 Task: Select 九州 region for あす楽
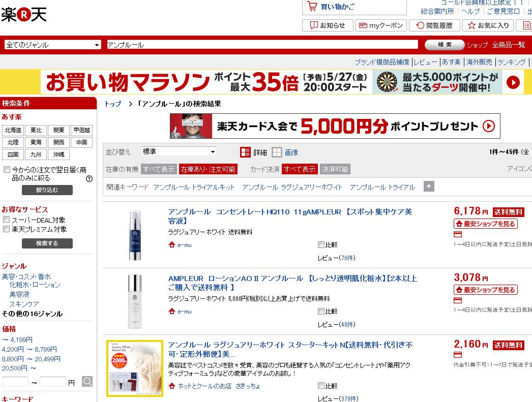(36, 154)
